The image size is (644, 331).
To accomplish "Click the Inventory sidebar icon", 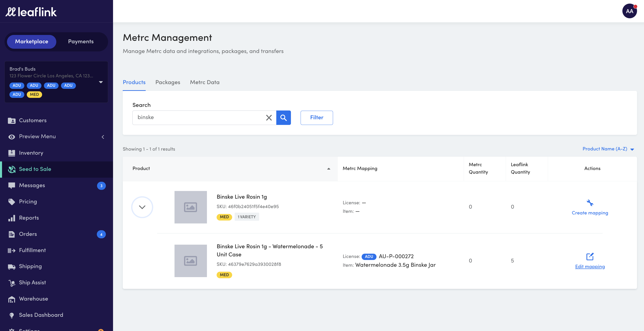I will 11,153.
